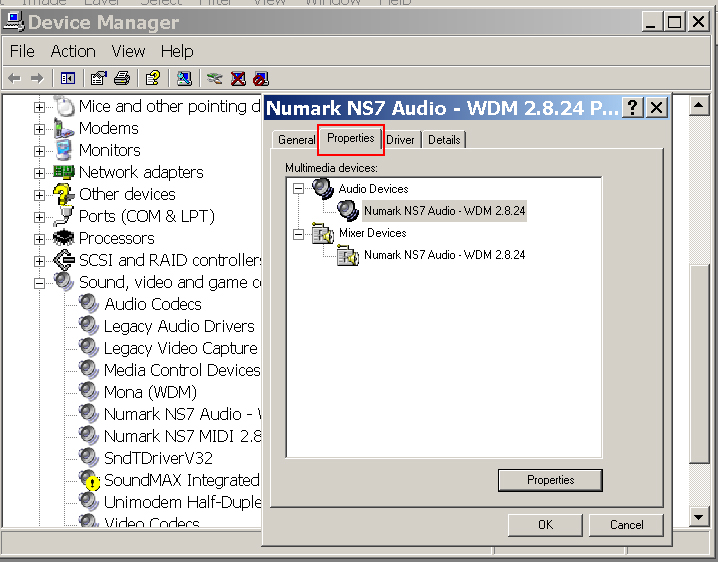Click the Ports (COM & LPT) plug icon
The image size is (718, 562).
64,216
